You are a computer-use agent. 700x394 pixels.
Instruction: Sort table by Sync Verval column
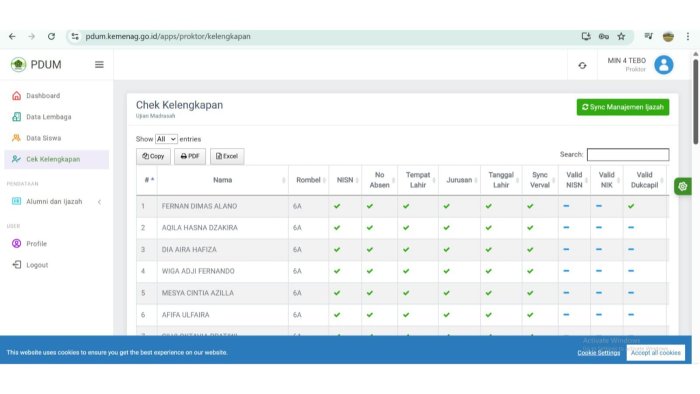540,180
